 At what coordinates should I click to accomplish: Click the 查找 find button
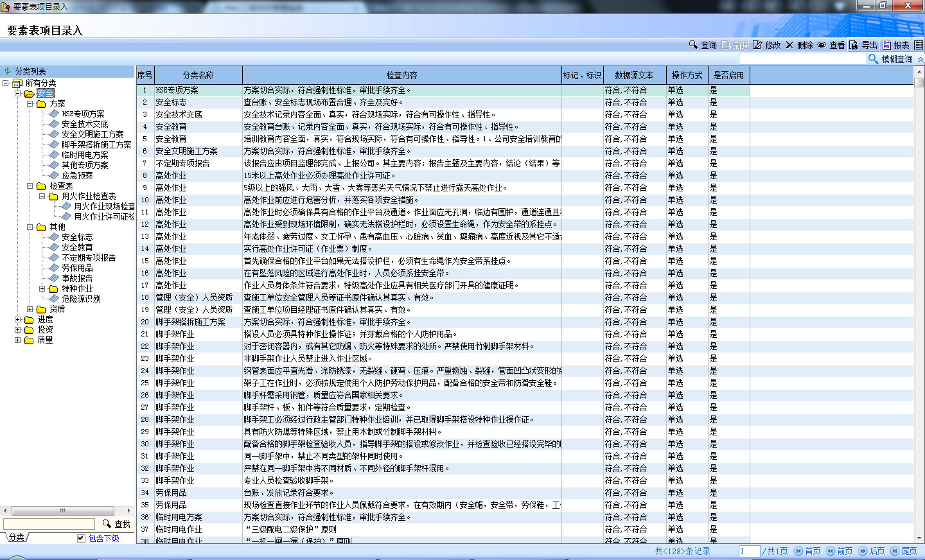116,524
